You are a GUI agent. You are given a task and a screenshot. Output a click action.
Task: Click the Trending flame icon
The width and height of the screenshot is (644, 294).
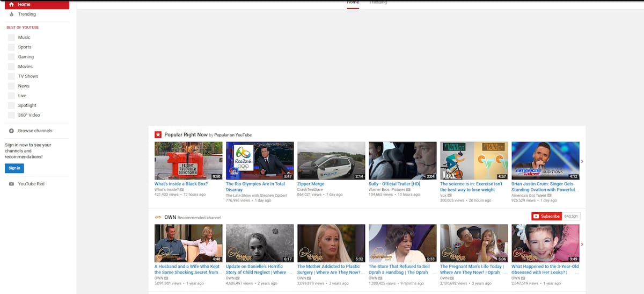(11, 14)
